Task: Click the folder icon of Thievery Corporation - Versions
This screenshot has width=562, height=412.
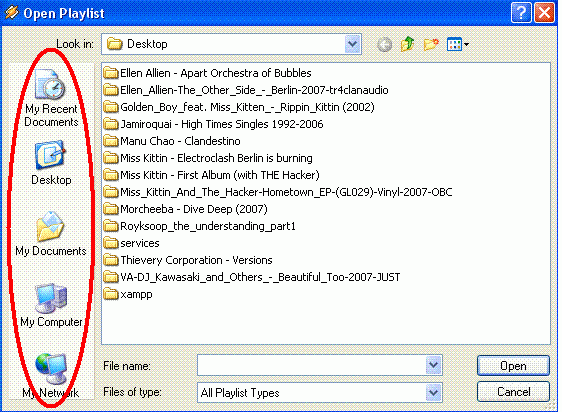Action: [111, 260]
